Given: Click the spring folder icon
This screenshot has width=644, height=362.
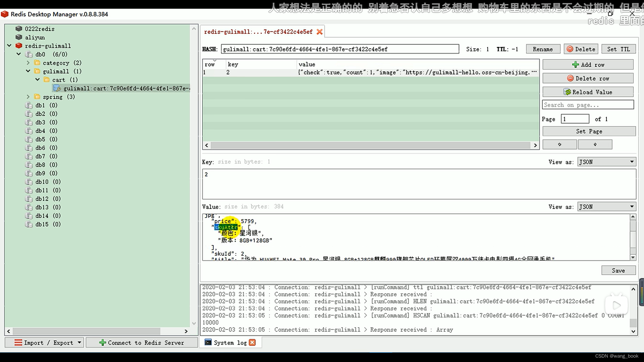Looking at the screenshot, I should [x=37, y=97].
